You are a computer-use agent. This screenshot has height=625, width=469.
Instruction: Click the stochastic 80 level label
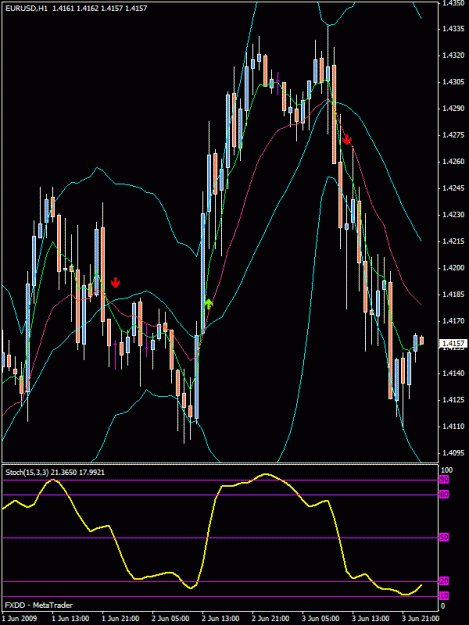pos(444,495)
